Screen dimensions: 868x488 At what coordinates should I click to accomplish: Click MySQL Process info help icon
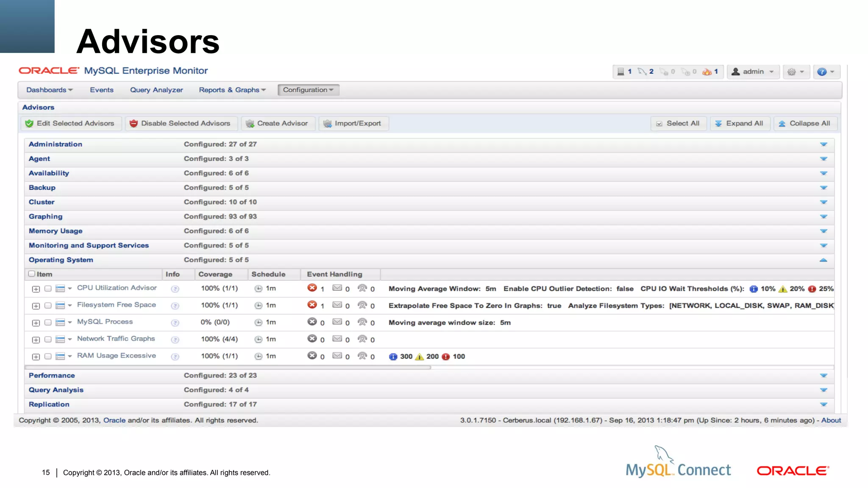pos(175,323)
